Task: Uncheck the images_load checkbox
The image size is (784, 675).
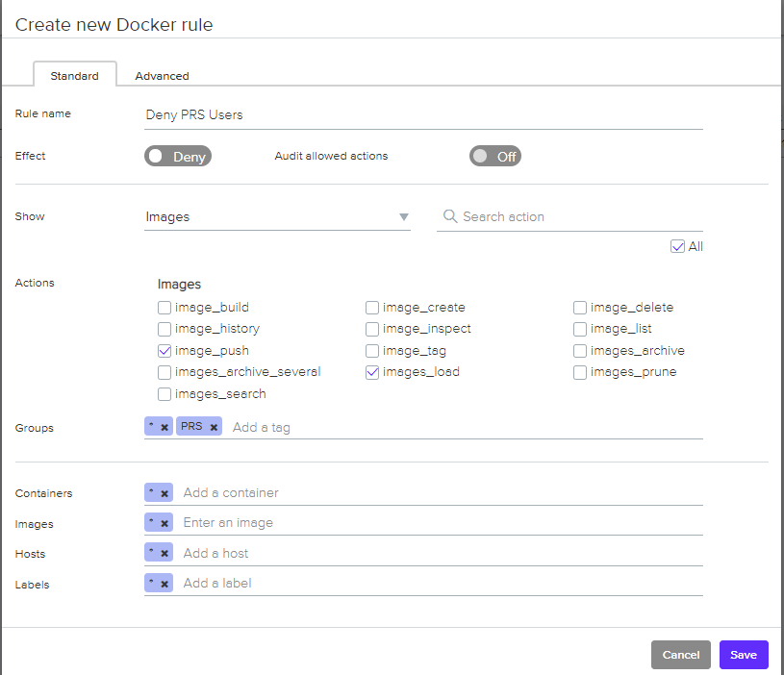Action: (x=372, y=372)
